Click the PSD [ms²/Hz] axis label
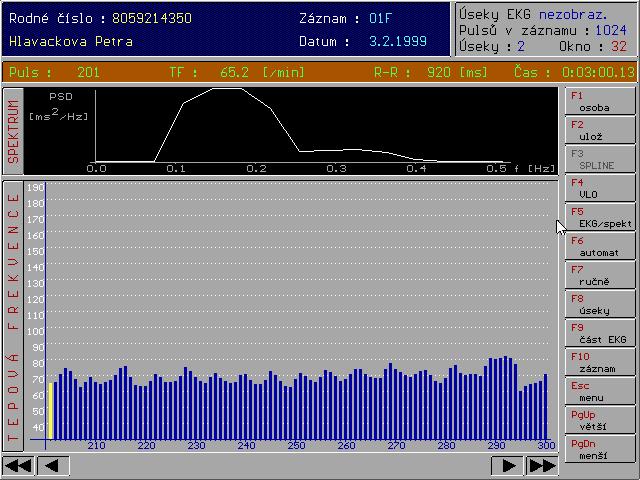 click(58, 107)
